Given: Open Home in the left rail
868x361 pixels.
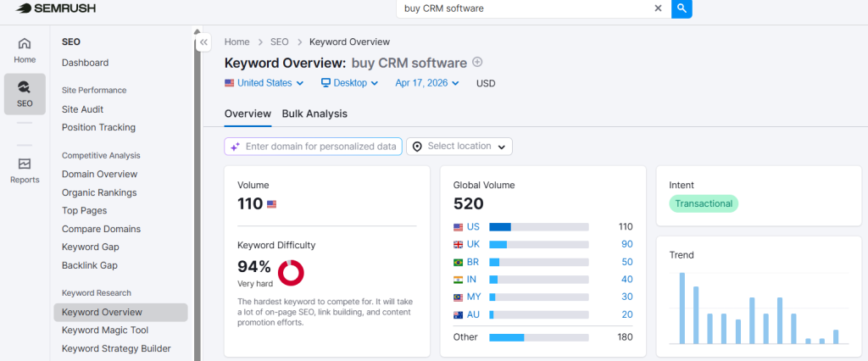Looking at the screenshot, I should [25, 50].
